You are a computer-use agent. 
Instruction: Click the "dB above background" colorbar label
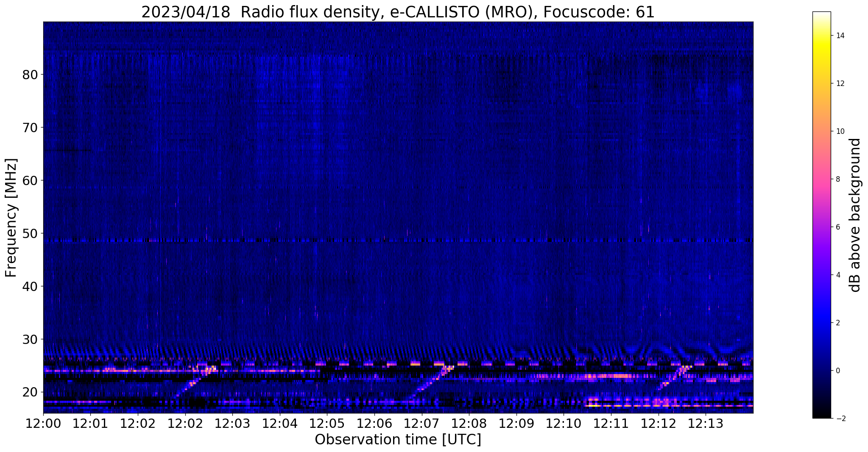click(x=855, y=215)
